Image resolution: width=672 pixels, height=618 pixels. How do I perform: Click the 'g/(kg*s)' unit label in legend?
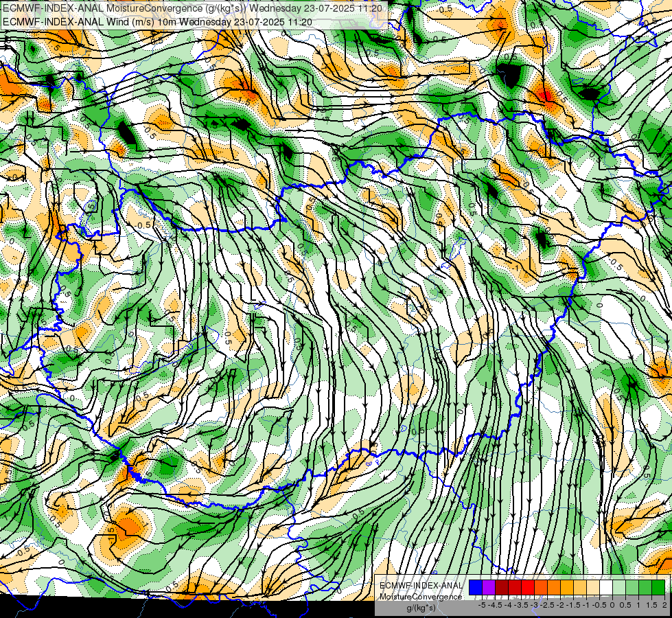point(421,608)
